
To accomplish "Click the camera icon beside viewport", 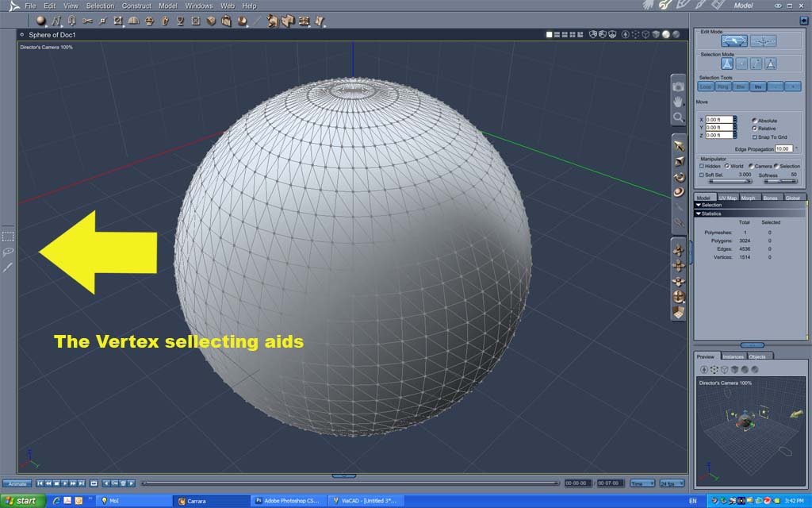I will tap(678, 87).
